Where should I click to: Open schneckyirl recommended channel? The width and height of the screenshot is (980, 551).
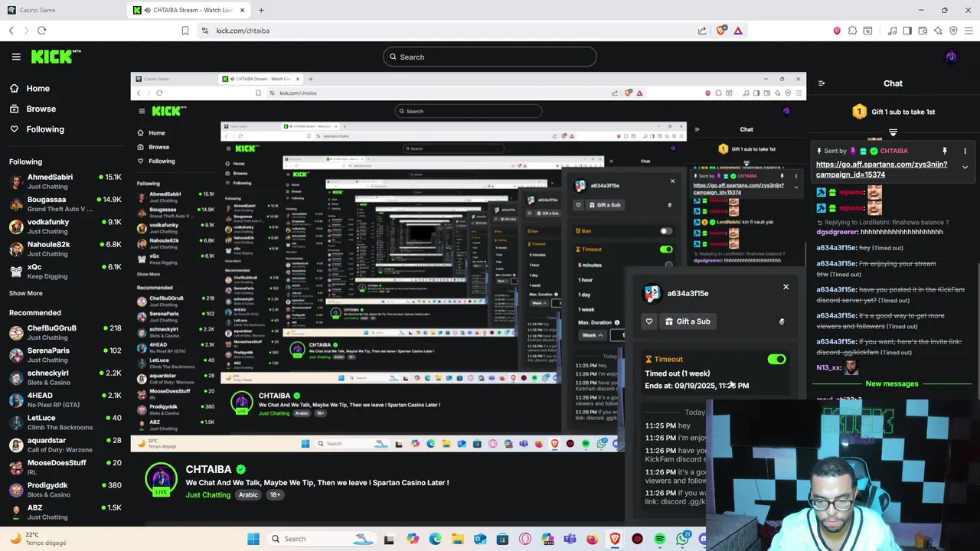[x=65, y=377]
